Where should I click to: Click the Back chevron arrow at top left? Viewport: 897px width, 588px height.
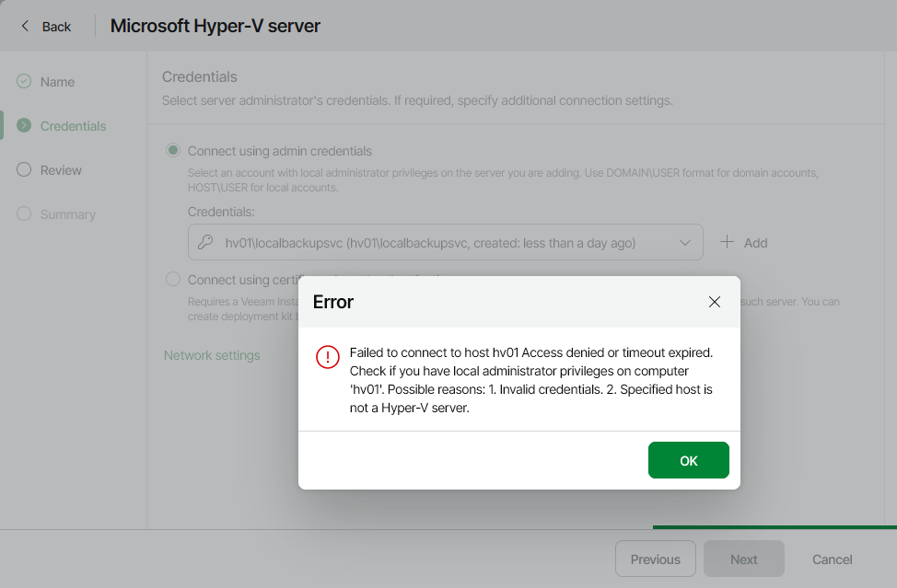tap(25, 26)
